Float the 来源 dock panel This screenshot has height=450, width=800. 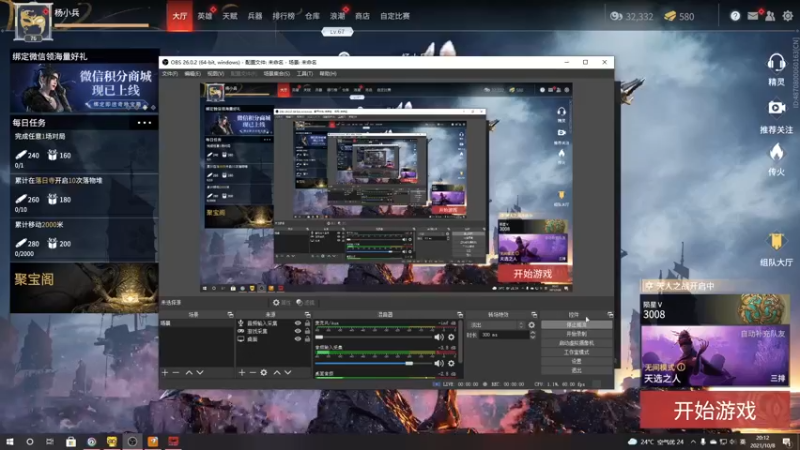(x=307, y=315)
